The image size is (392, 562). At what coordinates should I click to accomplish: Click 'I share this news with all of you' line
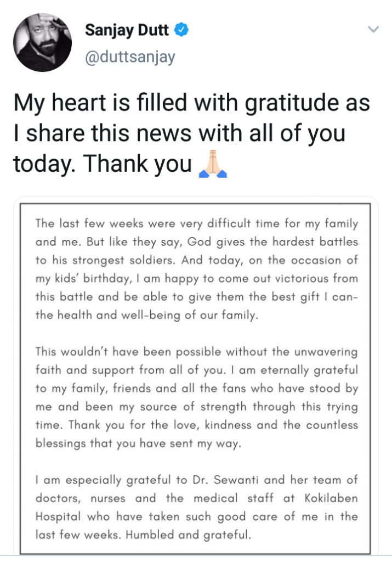tap(179, 133)
